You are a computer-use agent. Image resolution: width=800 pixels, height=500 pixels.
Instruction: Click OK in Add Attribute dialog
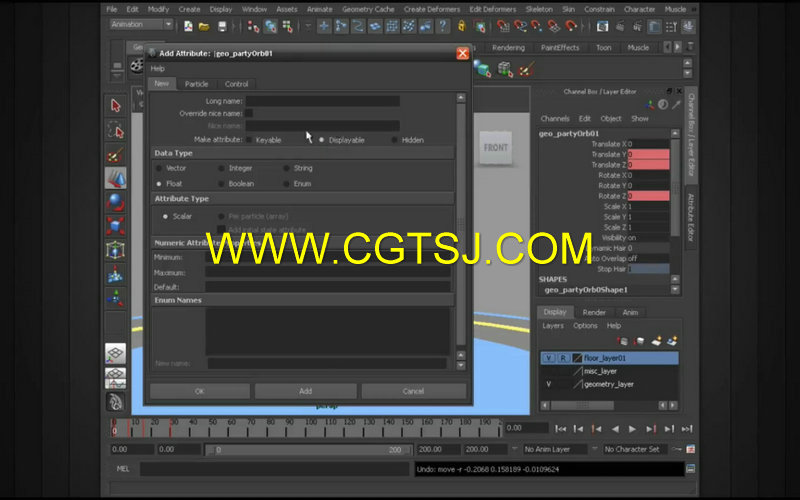coord(199,391)
